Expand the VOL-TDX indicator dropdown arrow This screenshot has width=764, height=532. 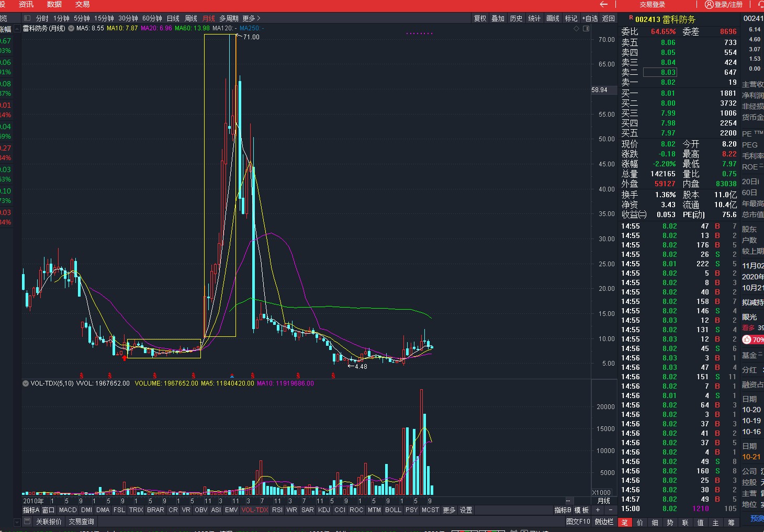pyautogui.click(x=25, y=383)
